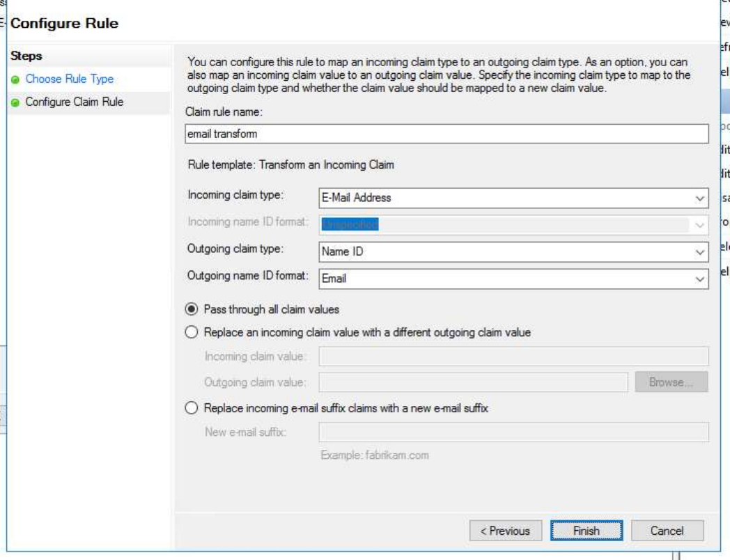Go to the Choose Rule Type step
This screenshot has width=730, height=560.
tap(69, 79)
